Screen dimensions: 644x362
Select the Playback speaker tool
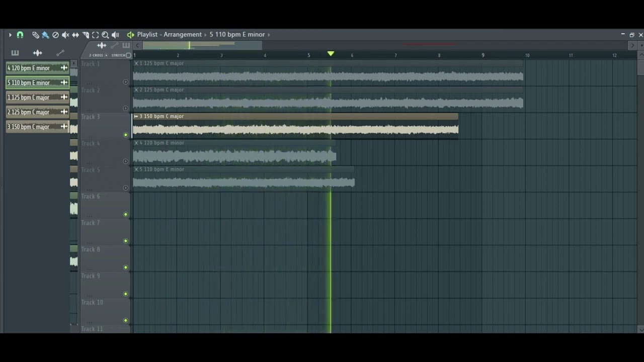pyautogui.click(x=115, y=35)
